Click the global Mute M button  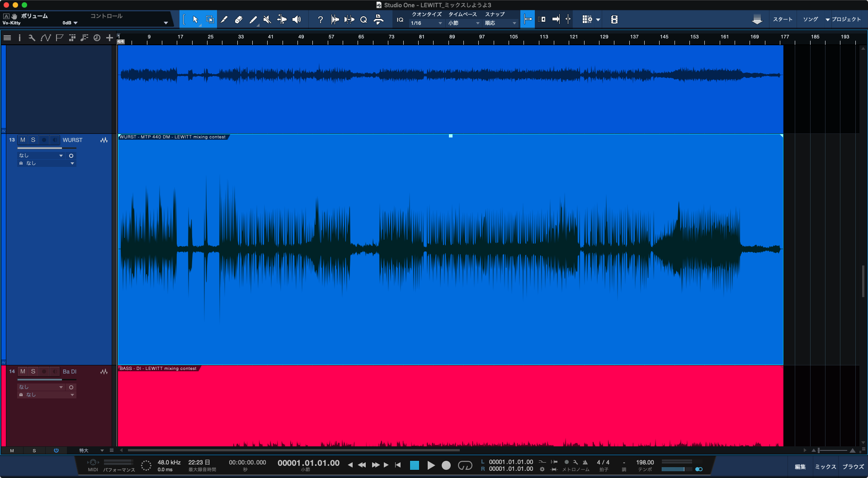point(12,450)
